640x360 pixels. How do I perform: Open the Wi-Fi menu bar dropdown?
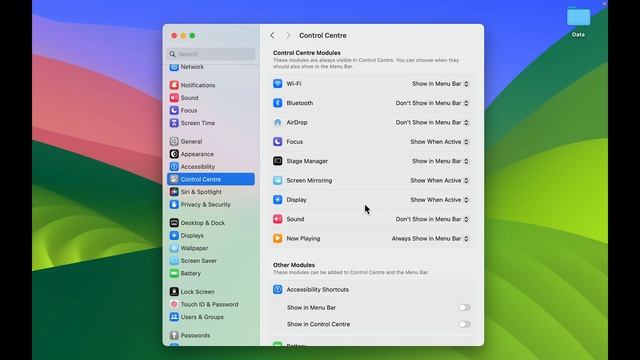click(x=440, y=84)
